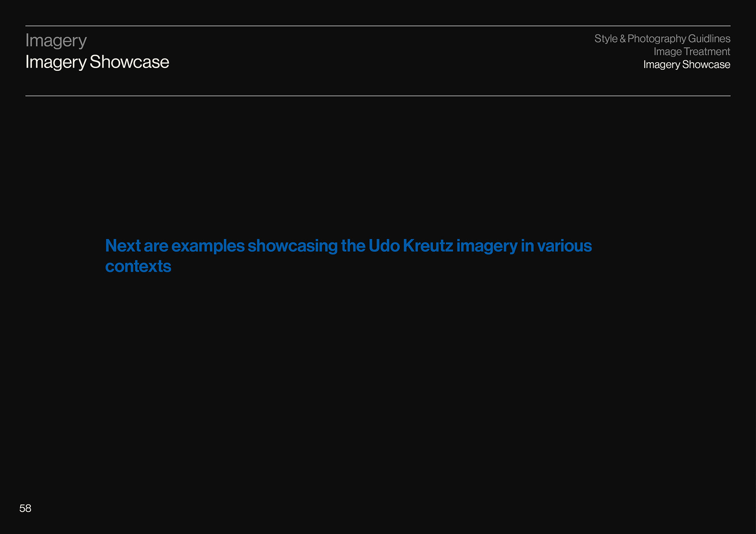This screenshot has width=756, height=534.
Task: Go to Image Treatment navigation link
Action: (691, 52)
